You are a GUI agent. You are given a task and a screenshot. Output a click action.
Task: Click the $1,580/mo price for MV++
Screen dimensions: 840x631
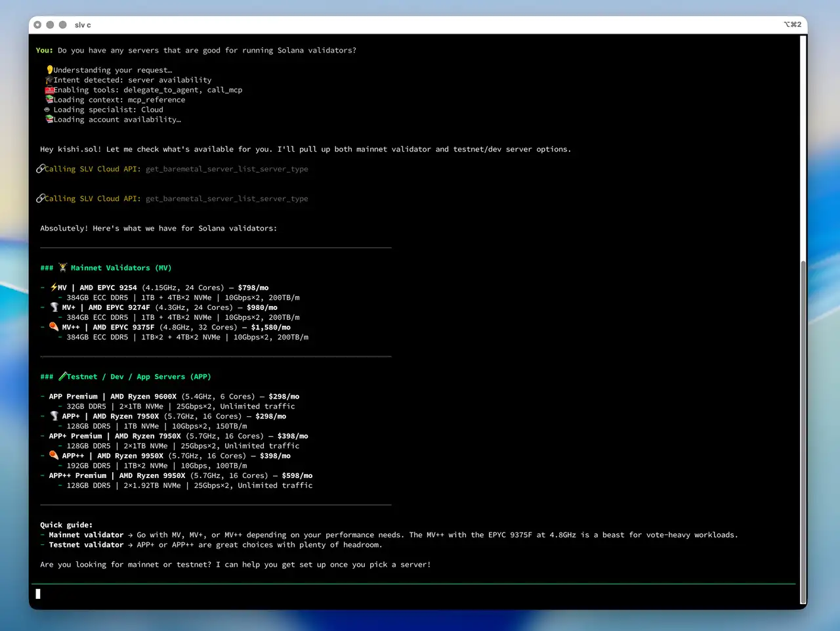(x=270, y=328)
